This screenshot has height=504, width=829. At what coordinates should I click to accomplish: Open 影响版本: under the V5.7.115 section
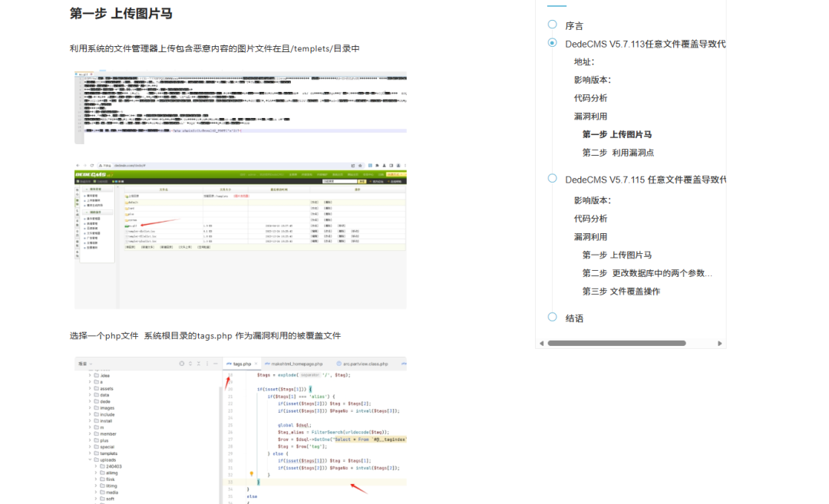pos(592,201)
